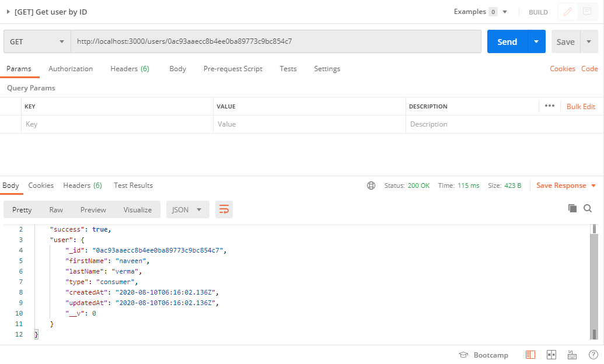604x364 pixels.
Task: Click the Bulk Edit link
Action: pyautogui.click(x=581, y=107)
